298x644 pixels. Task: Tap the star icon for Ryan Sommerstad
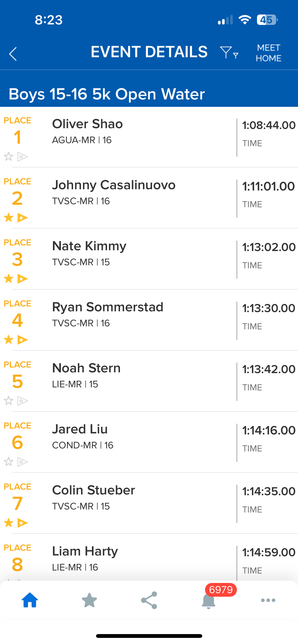pyautogui.click(x=9, y=340)
